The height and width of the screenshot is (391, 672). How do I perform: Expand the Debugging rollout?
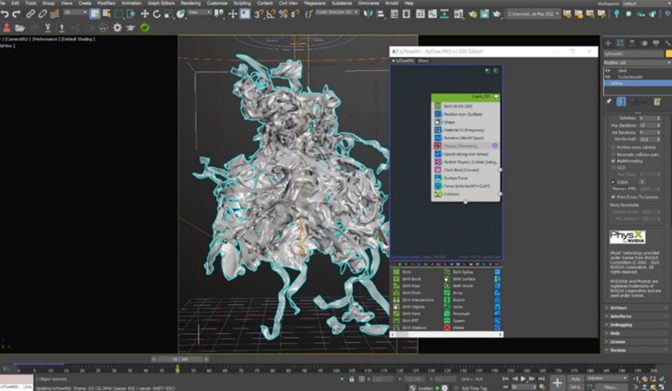click(x=637, y=325)
